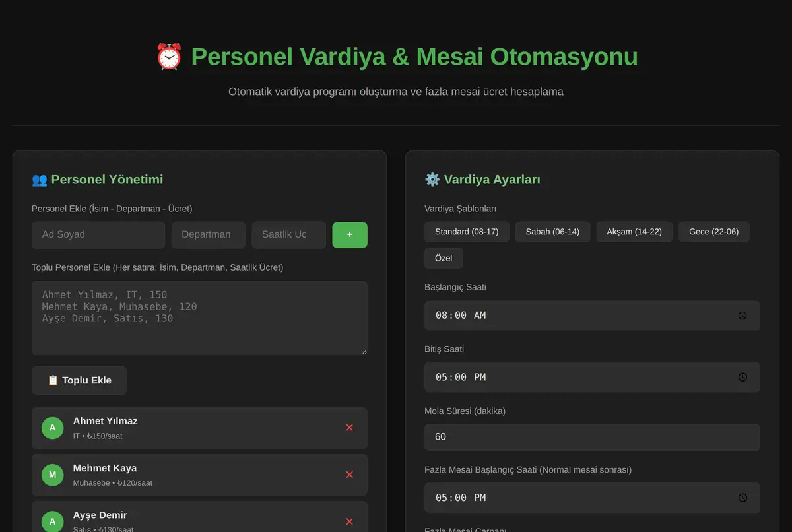Focus the Ad Soyad input field
The image size is (792, 532).
coord(98,234)
